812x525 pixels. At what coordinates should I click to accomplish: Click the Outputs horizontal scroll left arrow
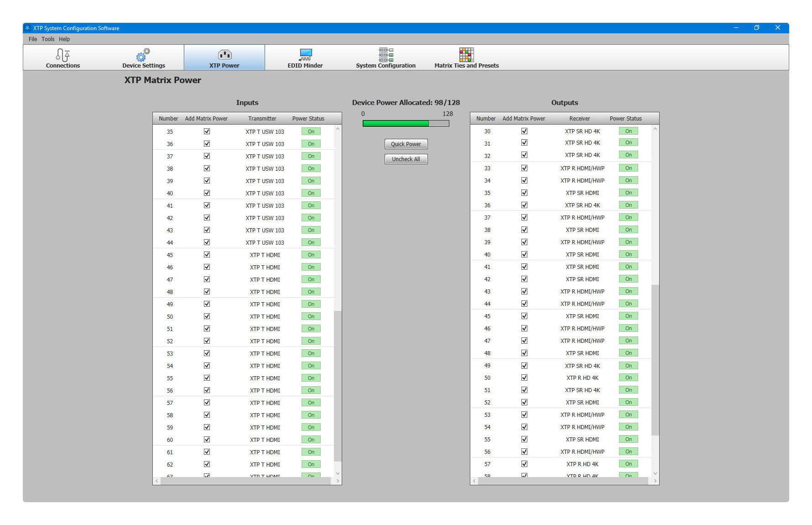point(474,481)
